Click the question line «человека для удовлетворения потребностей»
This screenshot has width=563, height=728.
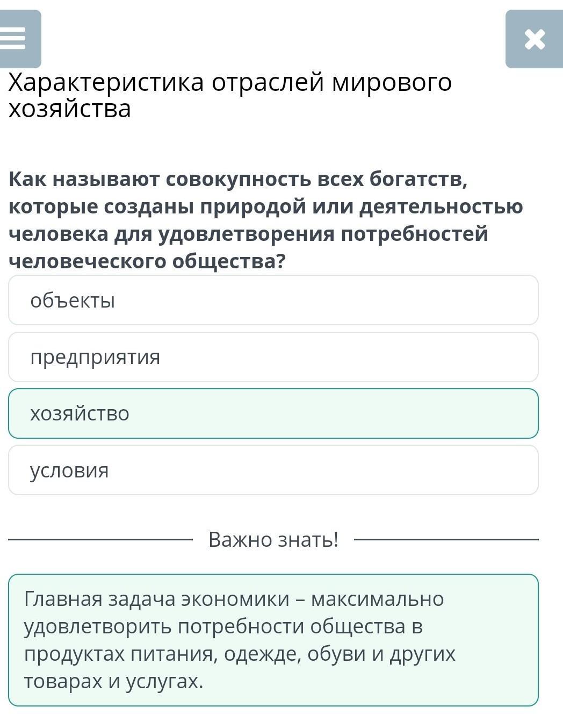[x=248, y=234]
